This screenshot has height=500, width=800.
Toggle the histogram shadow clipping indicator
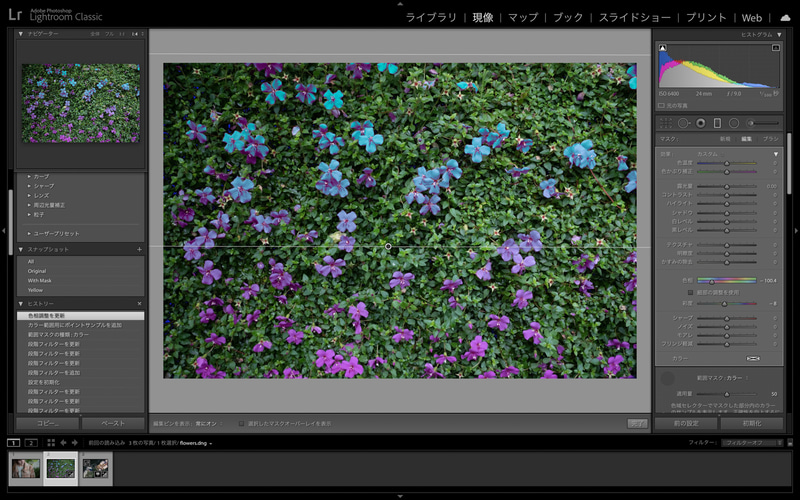(663, 48)
